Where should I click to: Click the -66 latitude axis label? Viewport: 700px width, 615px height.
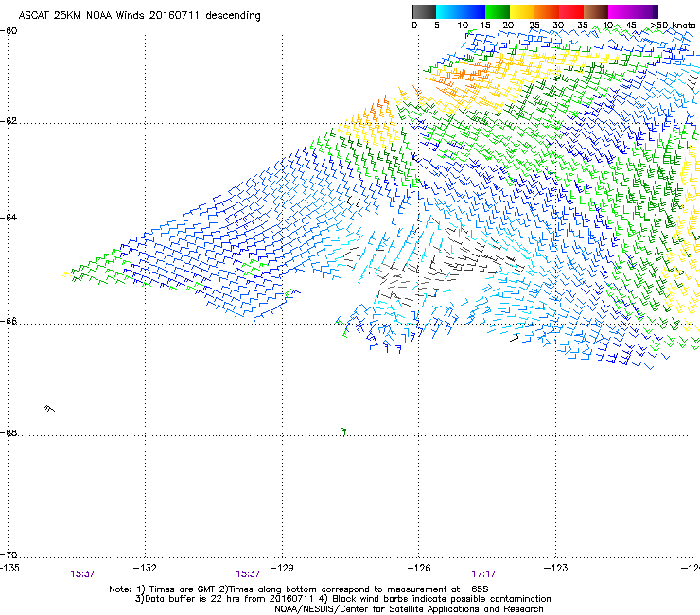click(x=9, y=322)
